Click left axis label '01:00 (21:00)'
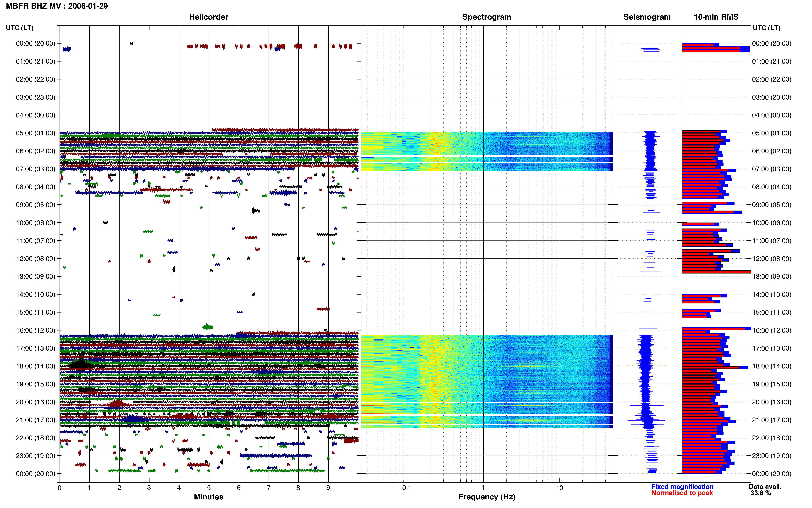The image size is (812, 508). pos(36,61)
